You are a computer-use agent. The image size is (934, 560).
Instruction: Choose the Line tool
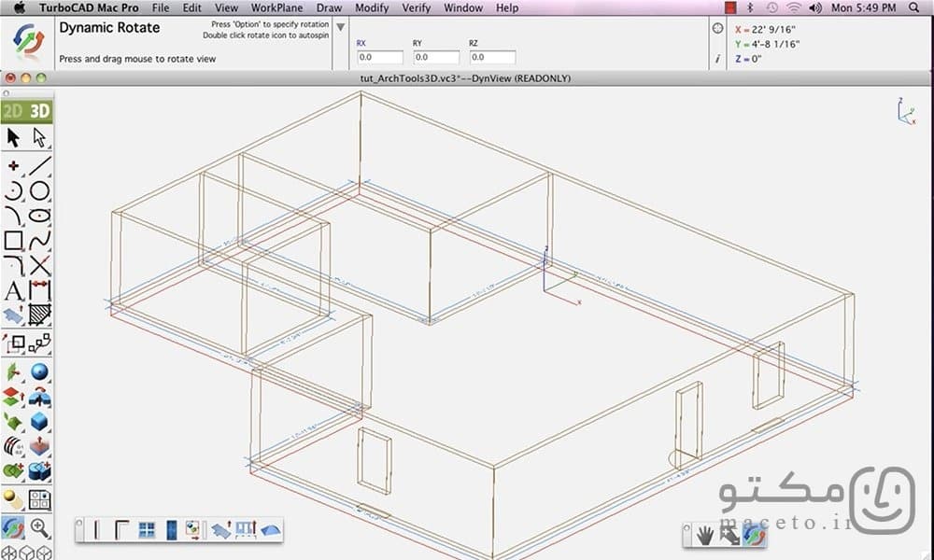(x=39, y=166)
